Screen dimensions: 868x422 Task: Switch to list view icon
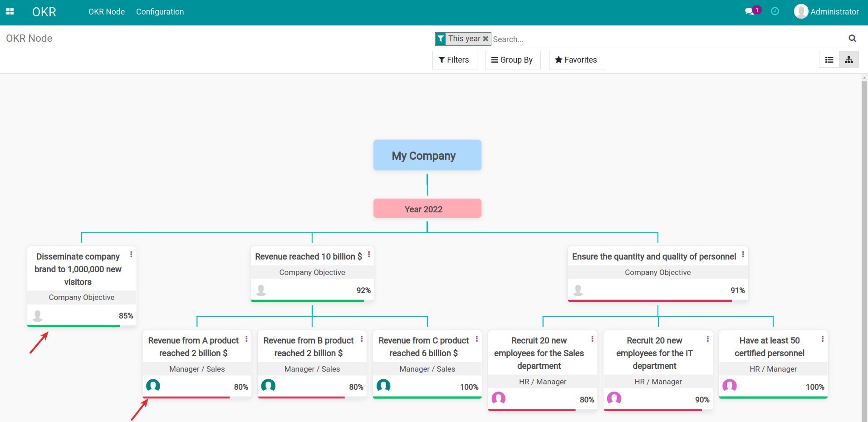coord(829,59)
